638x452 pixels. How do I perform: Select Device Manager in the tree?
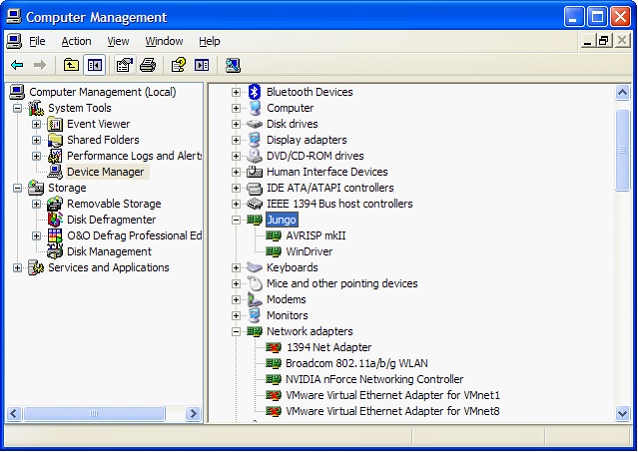pos(105,172)
